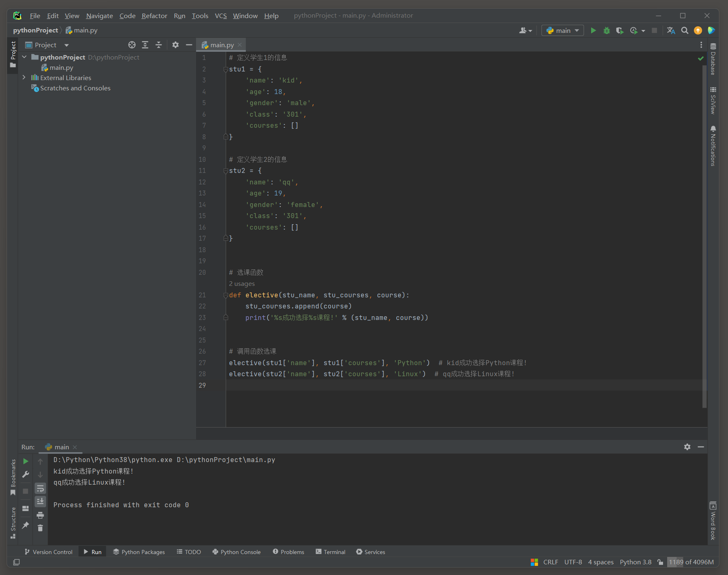Run main with coverage shield icon

(x=619, y=30)
